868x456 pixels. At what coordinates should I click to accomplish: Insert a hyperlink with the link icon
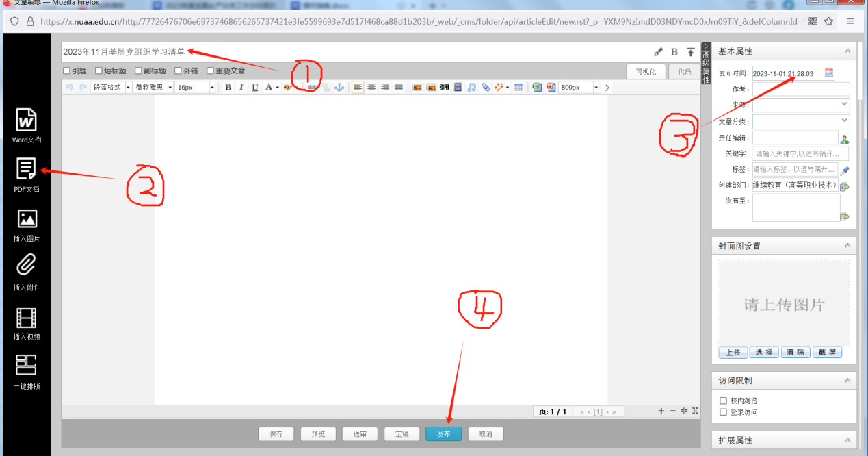(311, 87)
